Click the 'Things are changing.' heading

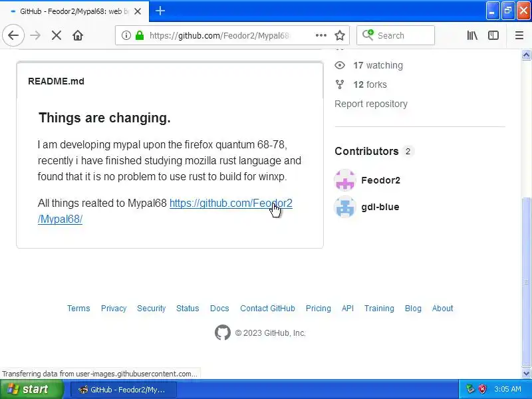pos(104,118)
